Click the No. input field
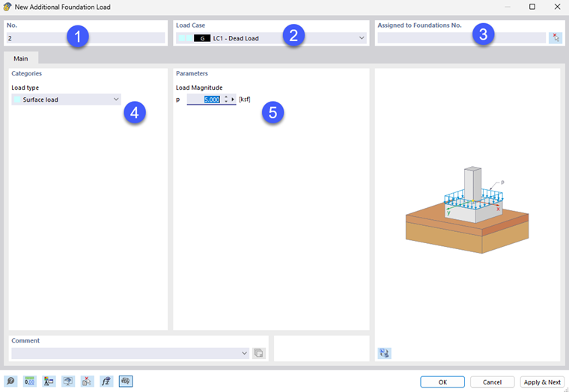 click(85, 38)
